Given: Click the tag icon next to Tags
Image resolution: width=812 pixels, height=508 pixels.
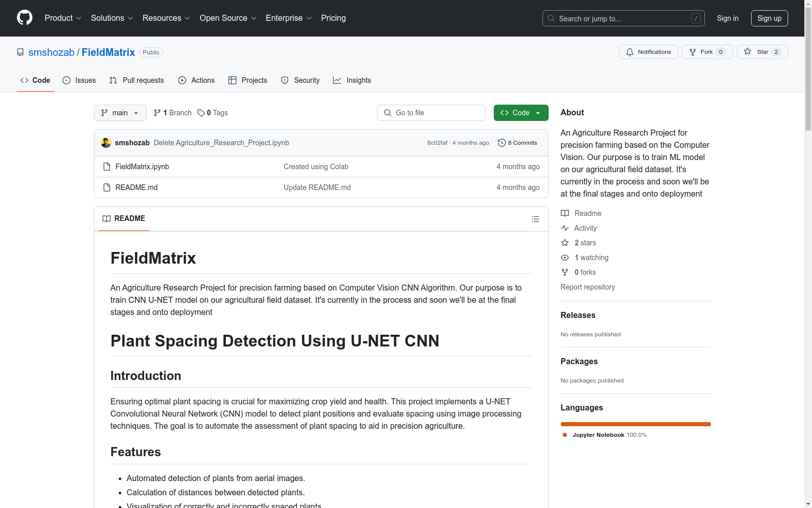Looking at the screenshot, I should coord(201,113).
